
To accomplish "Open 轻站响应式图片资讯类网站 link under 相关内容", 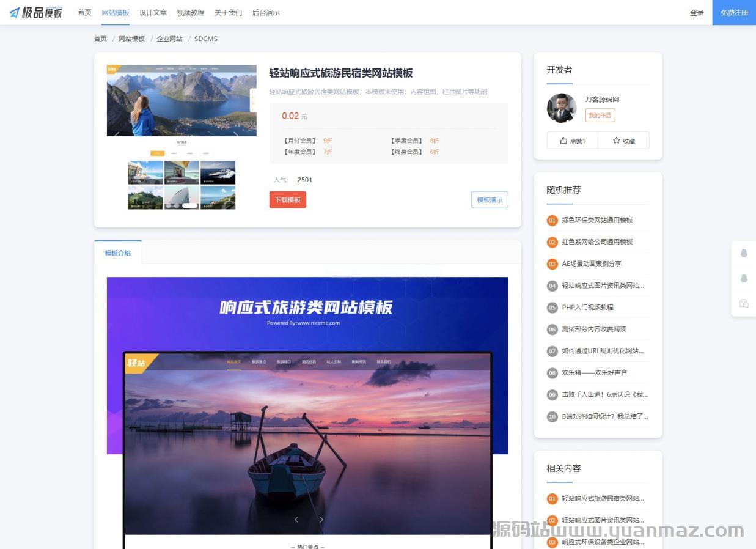I will click(x=603, y=520).
